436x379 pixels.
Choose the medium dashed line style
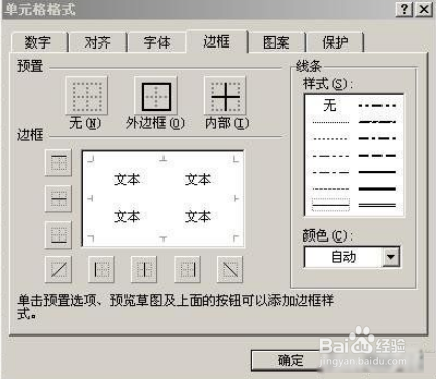[377, 156]
